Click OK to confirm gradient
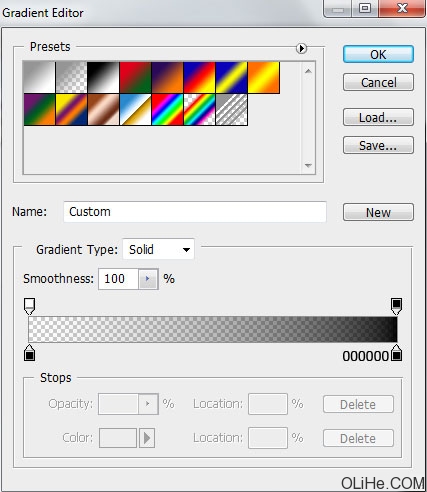 tap(378, 54)
